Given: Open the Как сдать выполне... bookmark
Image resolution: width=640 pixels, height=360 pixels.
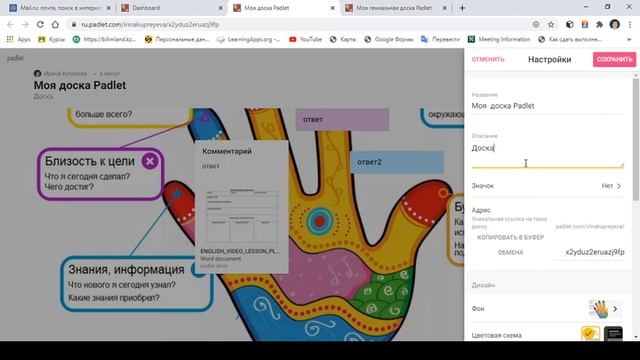Looking at the screenshot, I should click(x=570, y=39).
